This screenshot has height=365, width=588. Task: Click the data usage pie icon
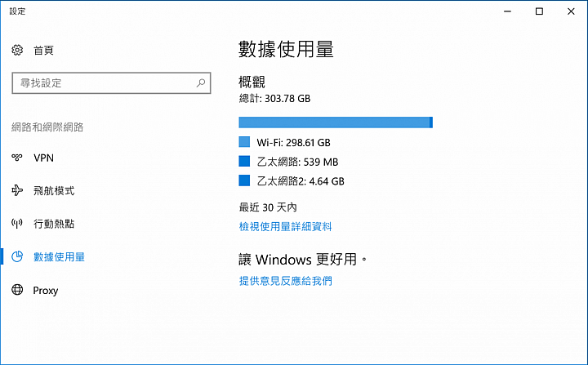[x=17, y=256]
